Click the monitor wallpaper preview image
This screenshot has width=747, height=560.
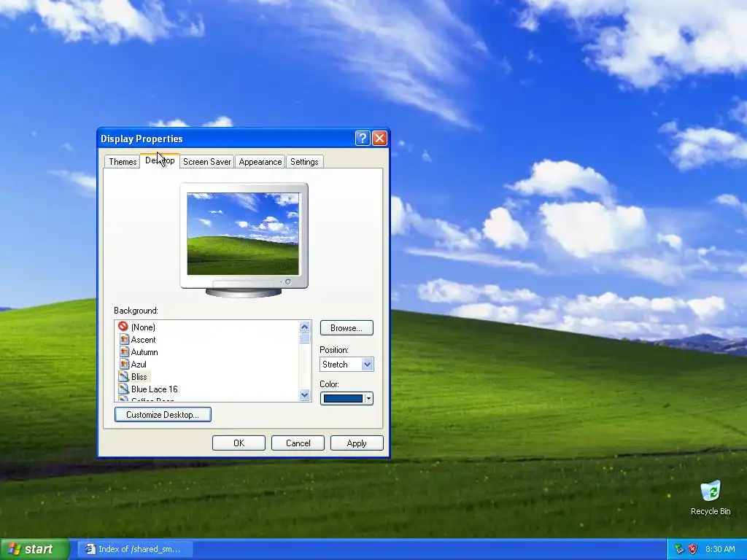243,234
